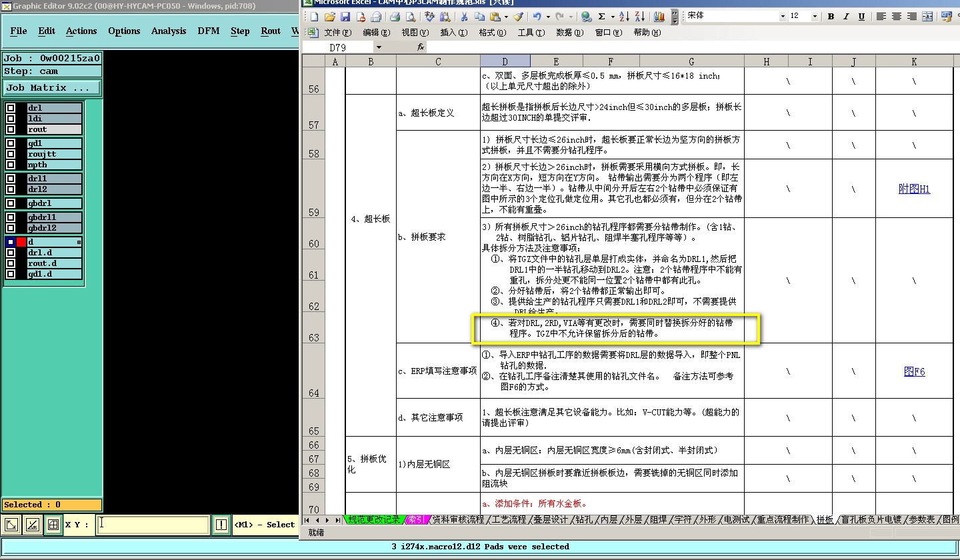Open the 图F6 hyperlink

914,371
